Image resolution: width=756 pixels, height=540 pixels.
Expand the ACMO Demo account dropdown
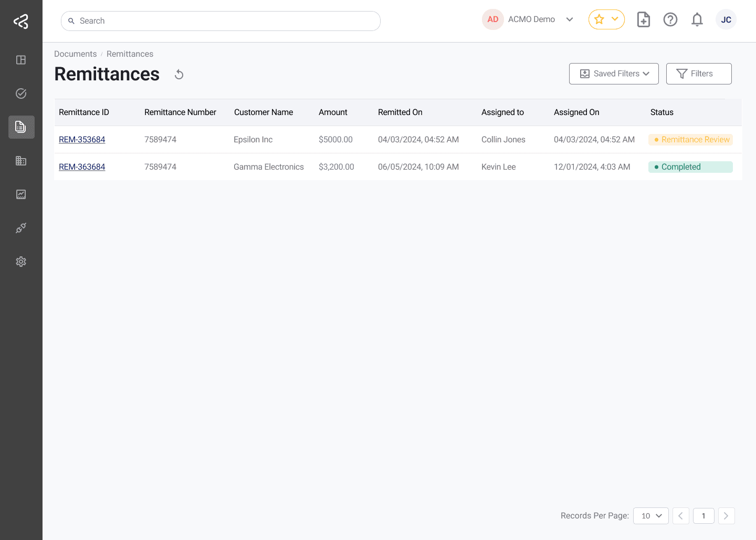click(x=570, y=19)
